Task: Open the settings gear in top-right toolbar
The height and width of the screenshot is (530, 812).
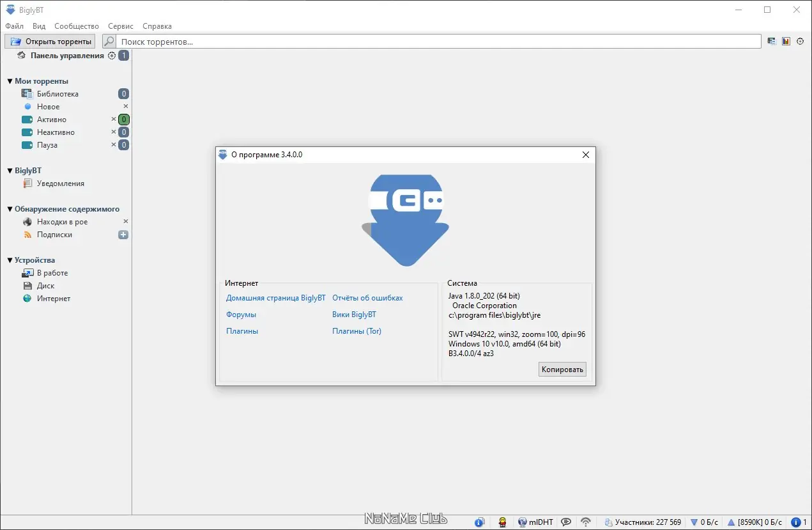Action: (800, 42)
